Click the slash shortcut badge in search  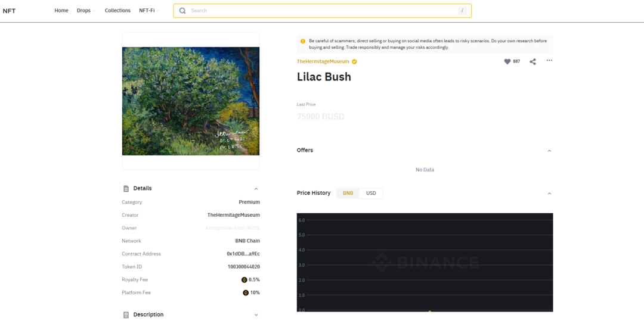click(x=463, y=11)
